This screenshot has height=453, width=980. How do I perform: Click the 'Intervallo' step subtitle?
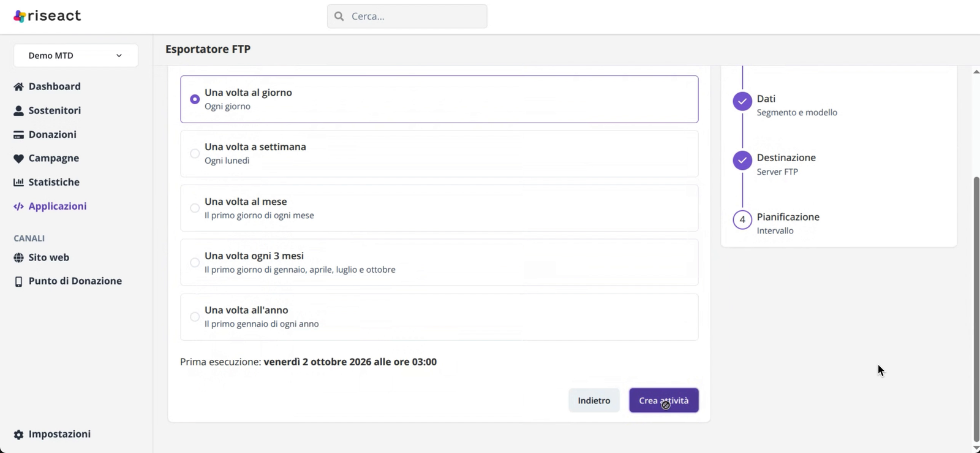pyautogui.click(x=775, y=231)
